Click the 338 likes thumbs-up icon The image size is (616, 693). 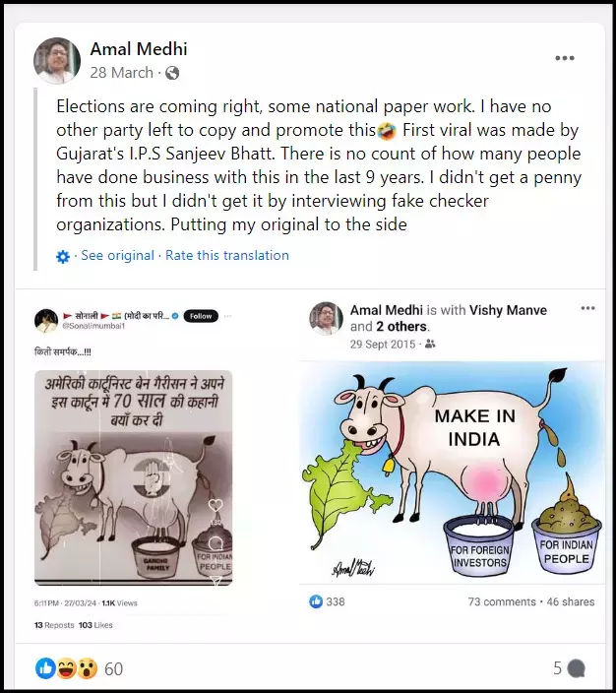coord(316,601)
